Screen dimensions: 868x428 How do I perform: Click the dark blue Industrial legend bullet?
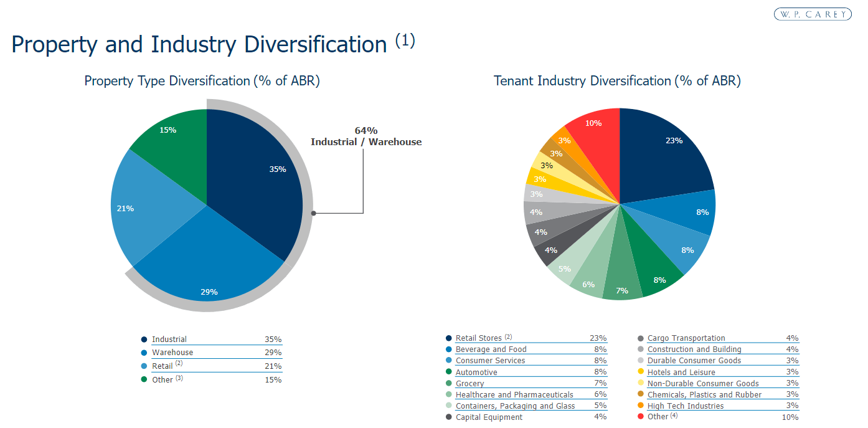point(144,340)
